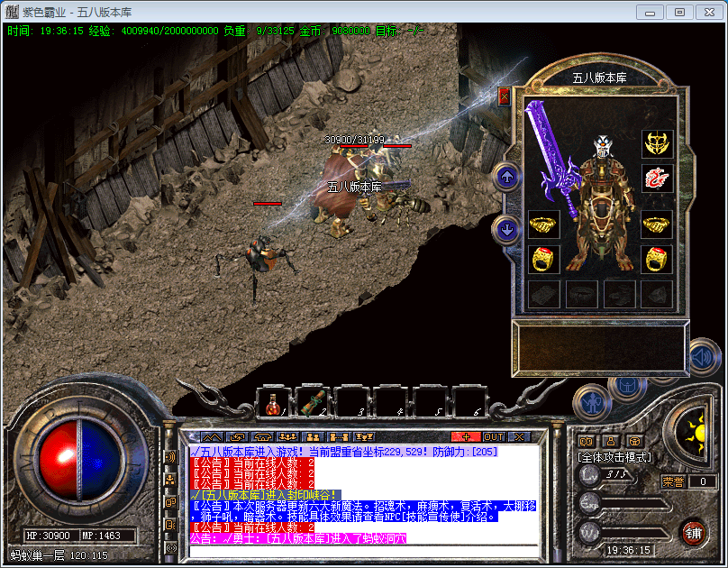Toggle the signal-waves icon left of chat

pos(170,547)
